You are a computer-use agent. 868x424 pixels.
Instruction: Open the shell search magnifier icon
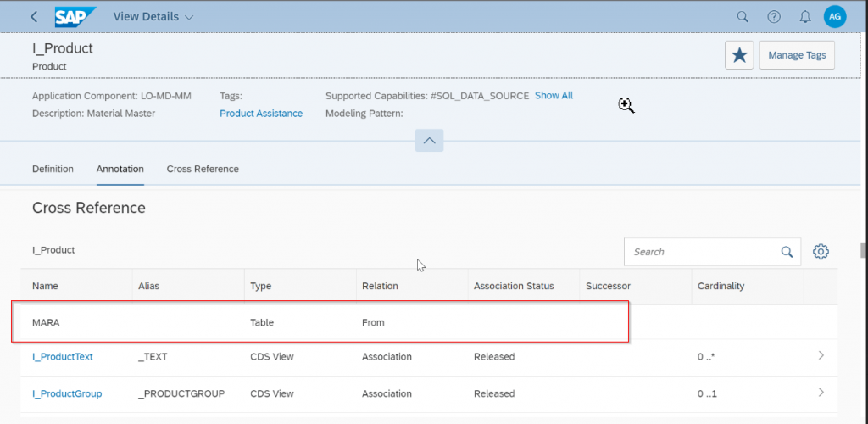coord(743,17)
